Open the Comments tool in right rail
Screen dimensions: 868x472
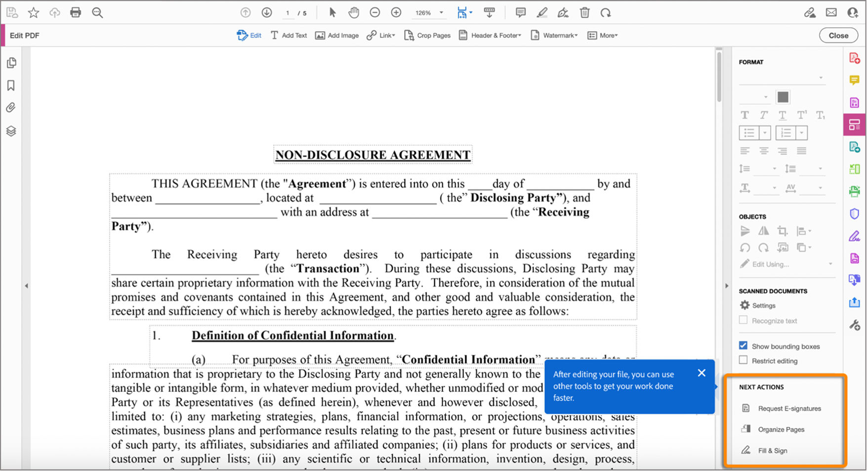[x=856, y=81]
